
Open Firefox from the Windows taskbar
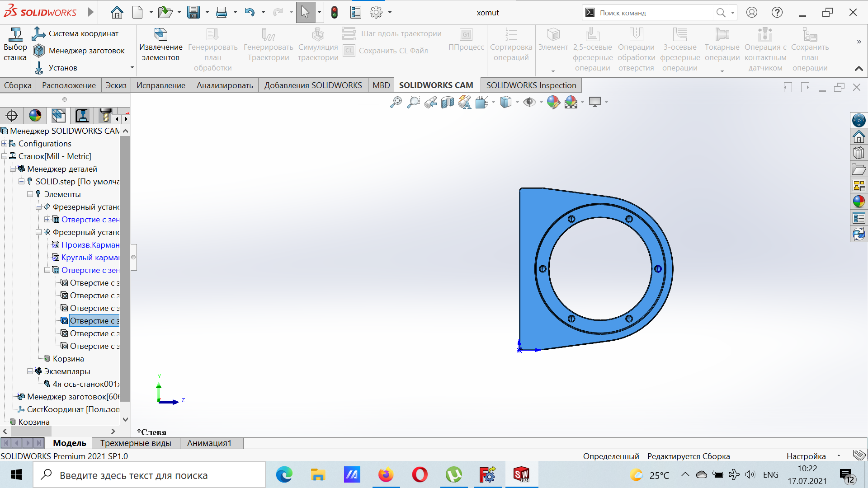pyautogui.click(x=386, y=475)
